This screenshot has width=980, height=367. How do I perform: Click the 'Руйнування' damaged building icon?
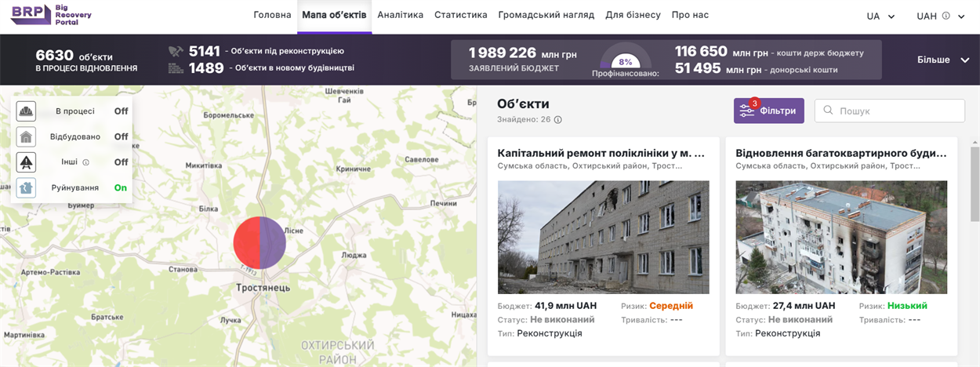tap(27, 187)
